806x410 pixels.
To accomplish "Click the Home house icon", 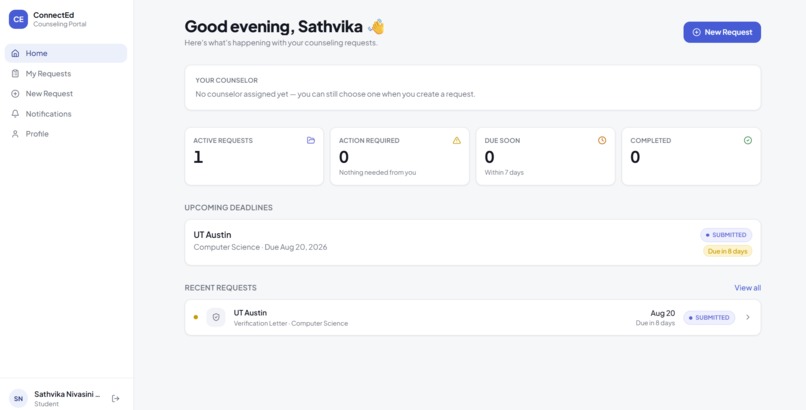I will (x=15, y=53).
